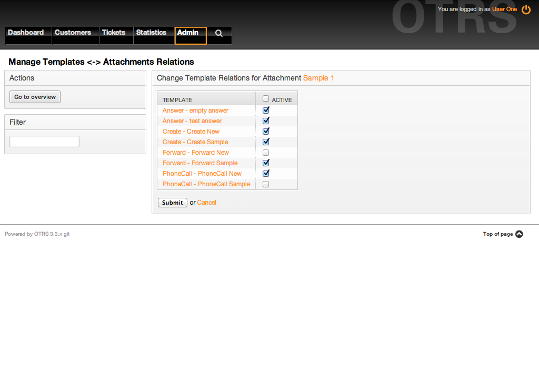Click the search magnifier icon in navigation

coord(219,33)
